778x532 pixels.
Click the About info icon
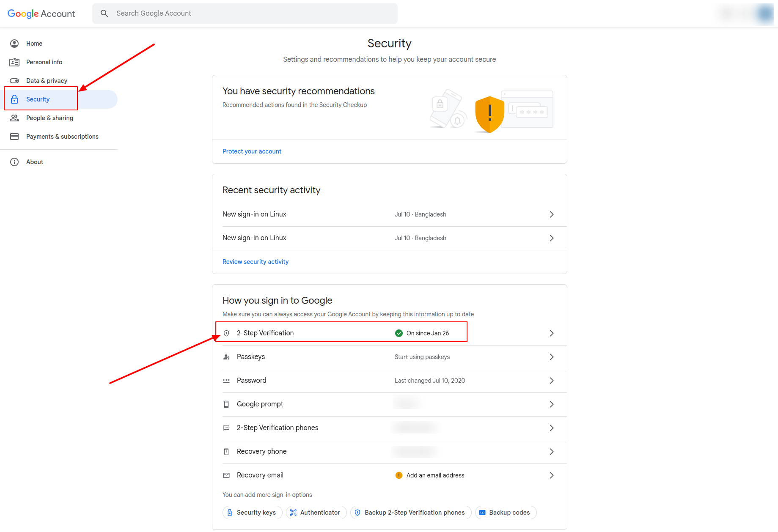click(x=14, y=162)
